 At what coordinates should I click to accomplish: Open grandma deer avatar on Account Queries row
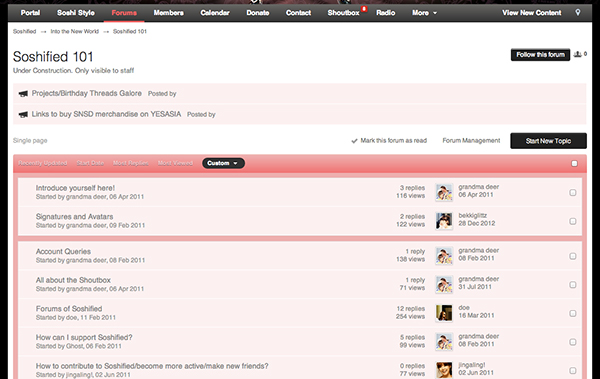(444, 256)
